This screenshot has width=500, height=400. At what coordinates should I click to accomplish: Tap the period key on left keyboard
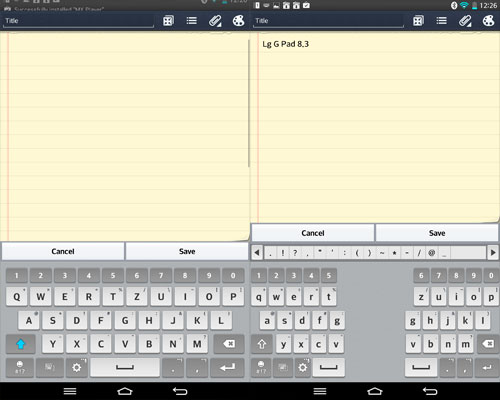(173, 368)
